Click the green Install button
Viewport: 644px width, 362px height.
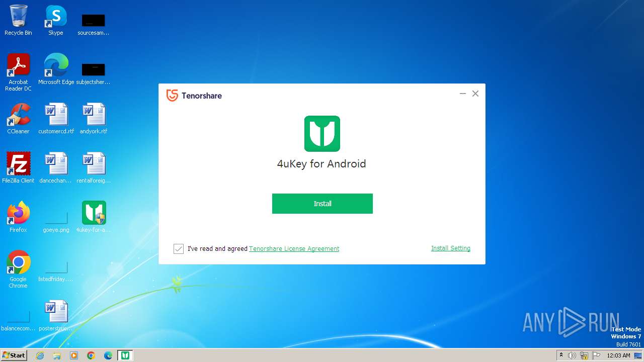click(x=322, y=204)
